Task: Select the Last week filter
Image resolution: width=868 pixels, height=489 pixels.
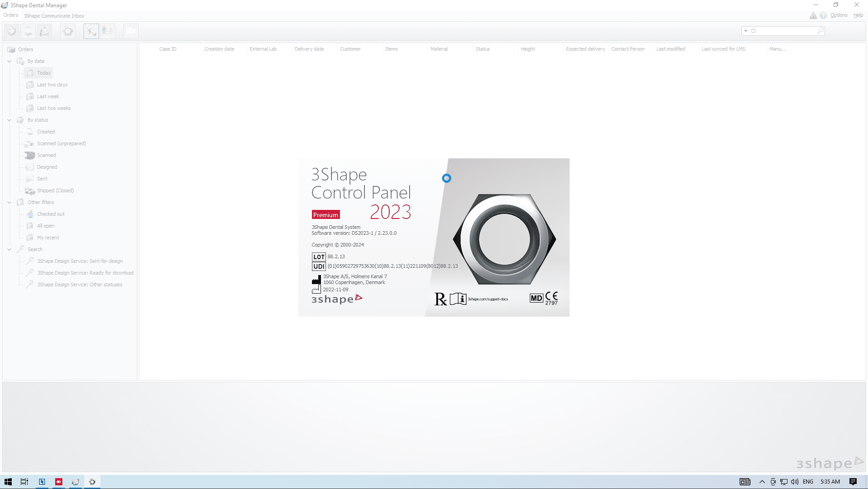Action: pyautogui.click(x=48, y=96)
